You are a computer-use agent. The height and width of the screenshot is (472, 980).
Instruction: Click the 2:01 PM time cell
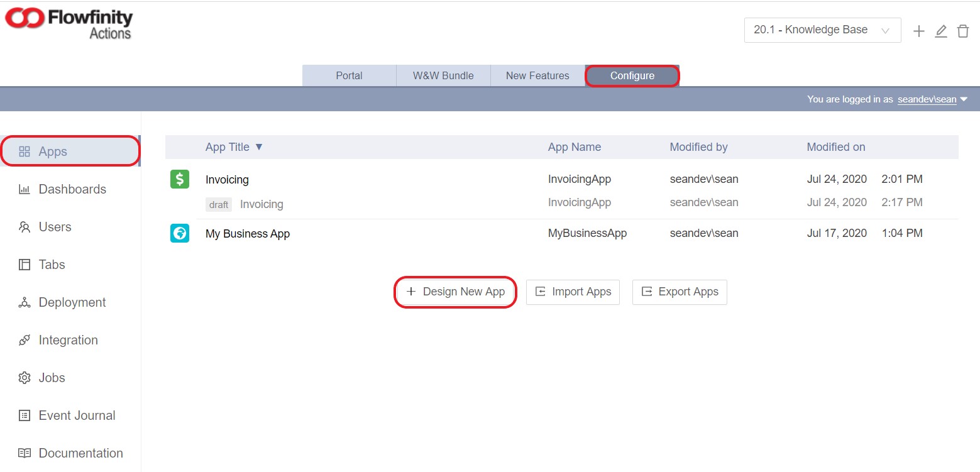pyautogui.click(x=902, y=179)
